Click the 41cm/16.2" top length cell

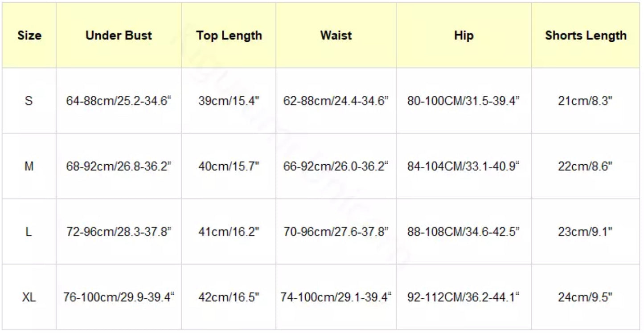tap(229, 232)
